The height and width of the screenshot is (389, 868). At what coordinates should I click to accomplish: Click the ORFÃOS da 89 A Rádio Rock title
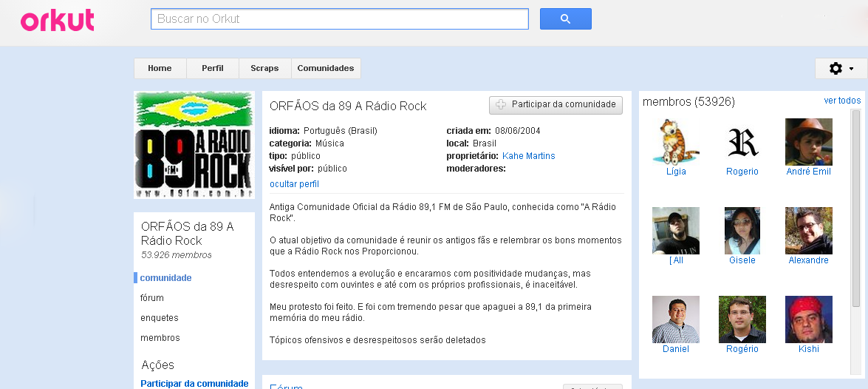tap(348, 106)
